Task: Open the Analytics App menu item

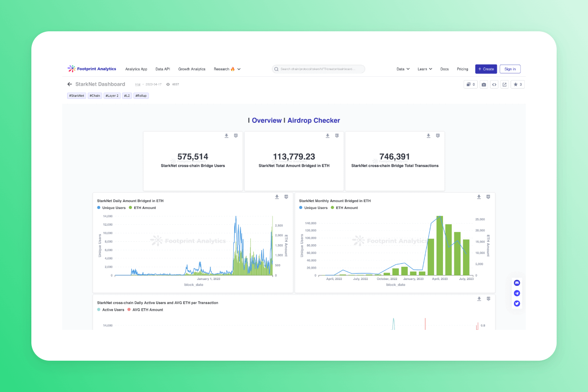Action: pos(136,69)
